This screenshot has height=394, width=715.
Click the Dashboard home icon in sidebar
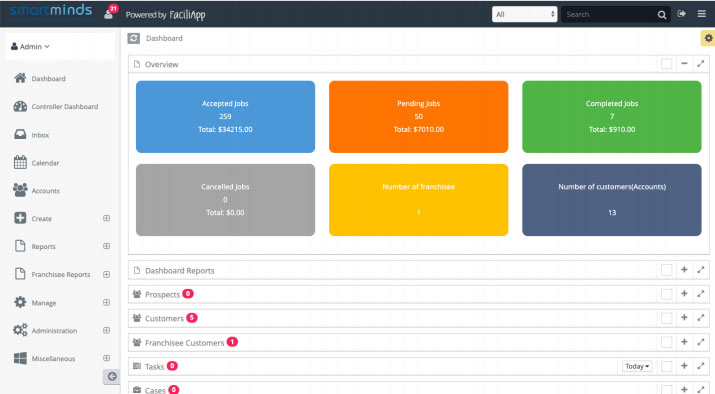pos(20,78)
